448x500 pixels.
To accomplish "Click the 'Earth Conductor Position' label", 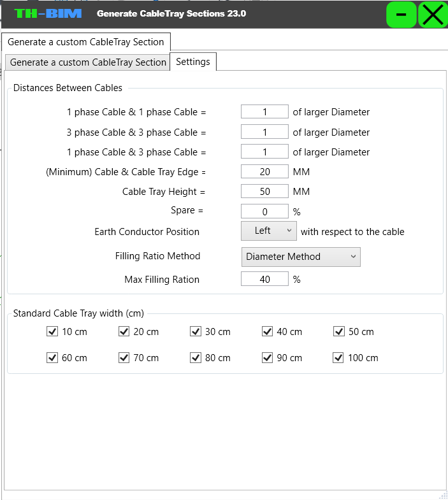I will click(147, 231).
